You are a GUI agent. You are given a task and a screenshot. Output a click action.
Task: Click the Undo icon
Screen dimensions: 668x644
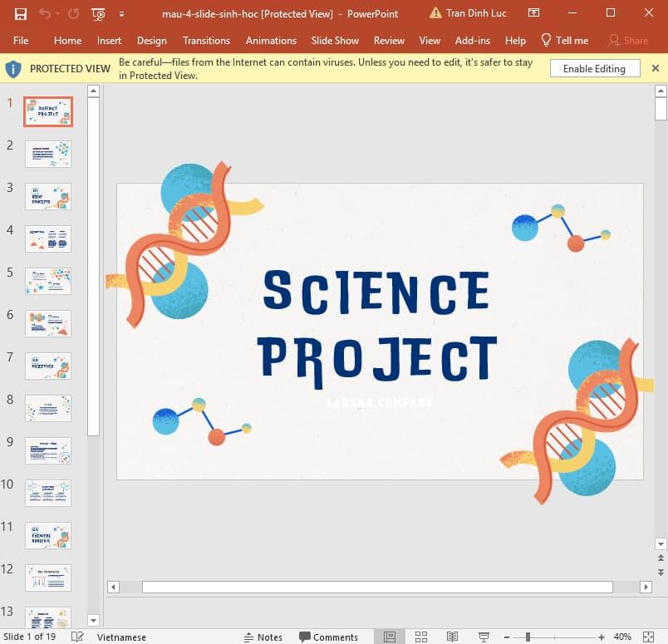point(46,12)
